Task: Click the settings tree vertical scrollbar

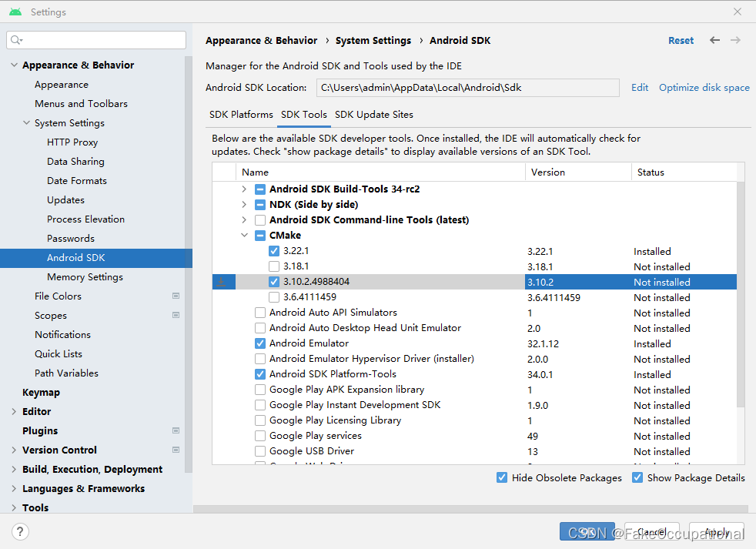Action: (189, 264)
